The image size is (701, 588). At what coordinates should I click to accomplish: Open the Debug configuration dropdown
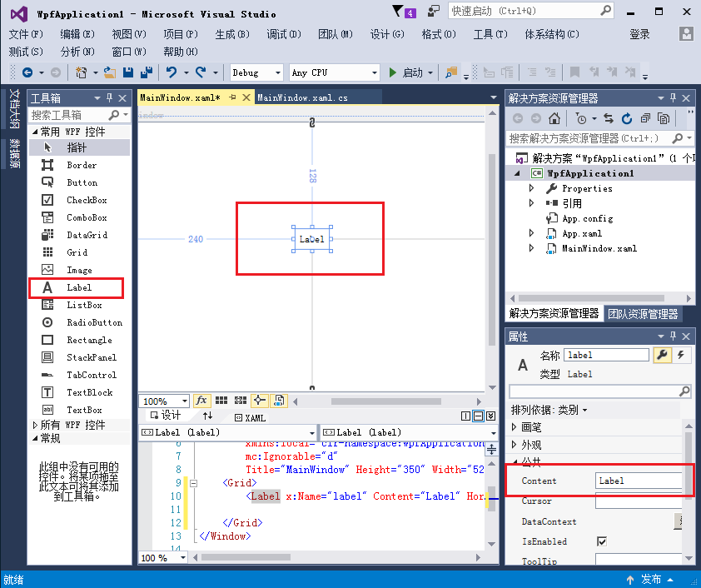tap(256, 72)
